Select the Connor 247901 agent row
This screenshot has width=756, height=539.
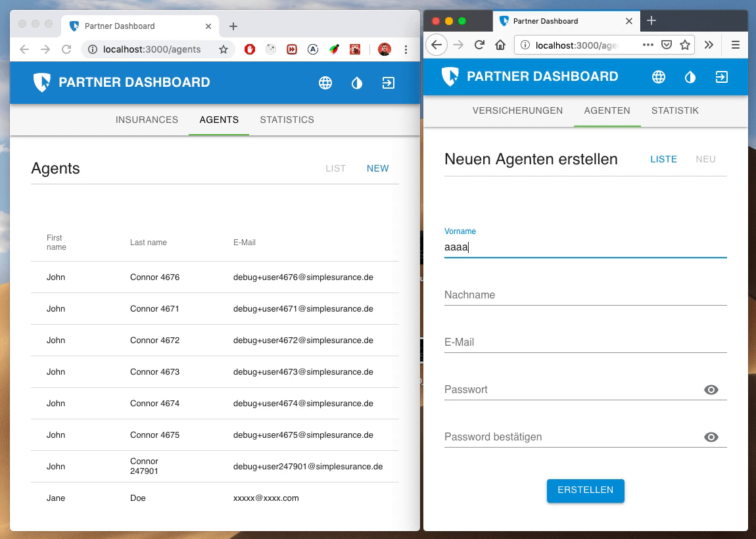[214, 466]
